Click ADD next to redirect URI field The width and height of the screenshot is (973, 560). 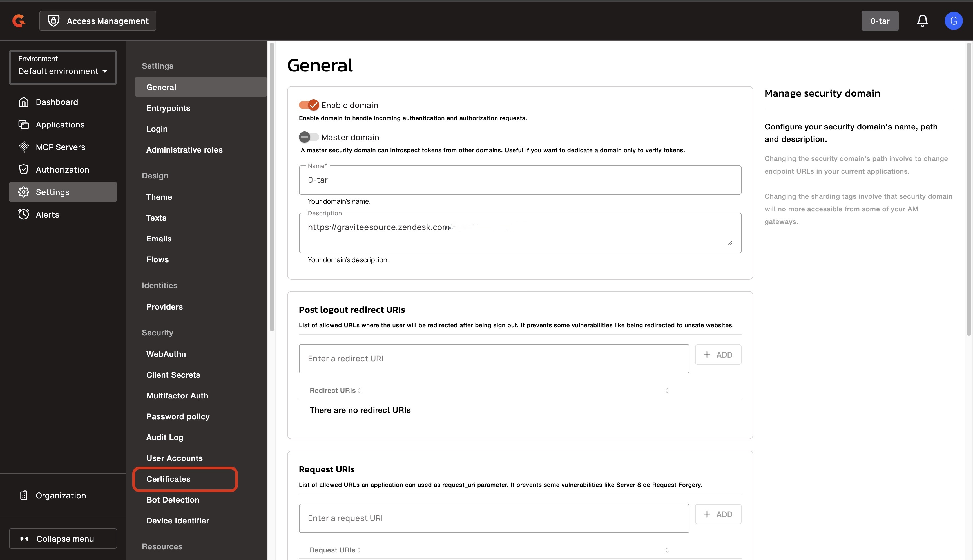click(718, 354)
